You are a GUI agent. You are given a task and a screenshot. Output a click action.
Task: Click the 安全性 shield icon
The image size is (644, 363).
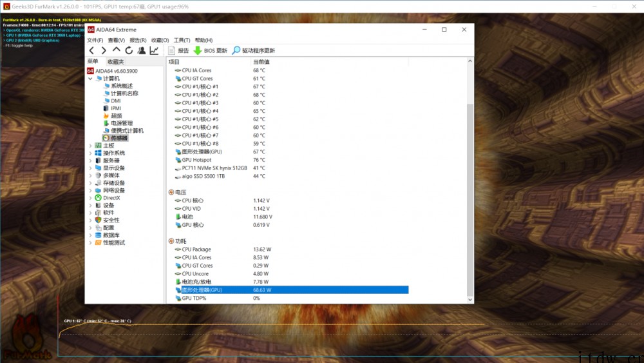click(x=98, y=220)
